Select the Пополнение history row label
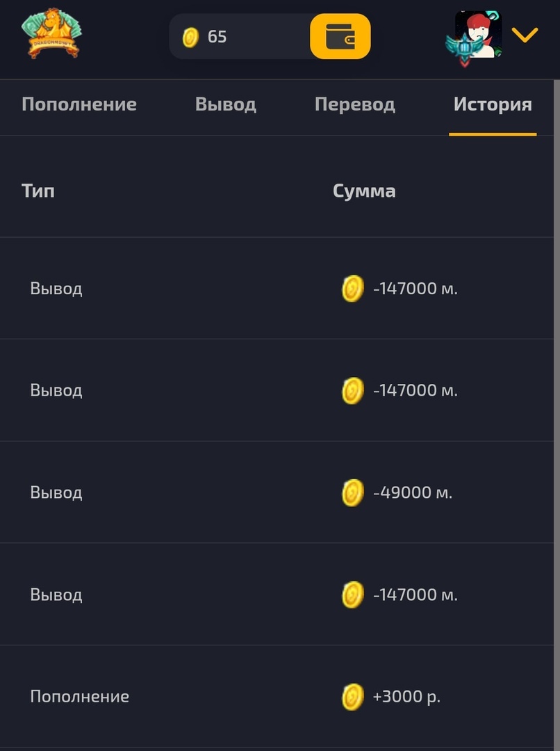Image resolution: width=560 pixels, height=751 pixels. click(79, 697)
